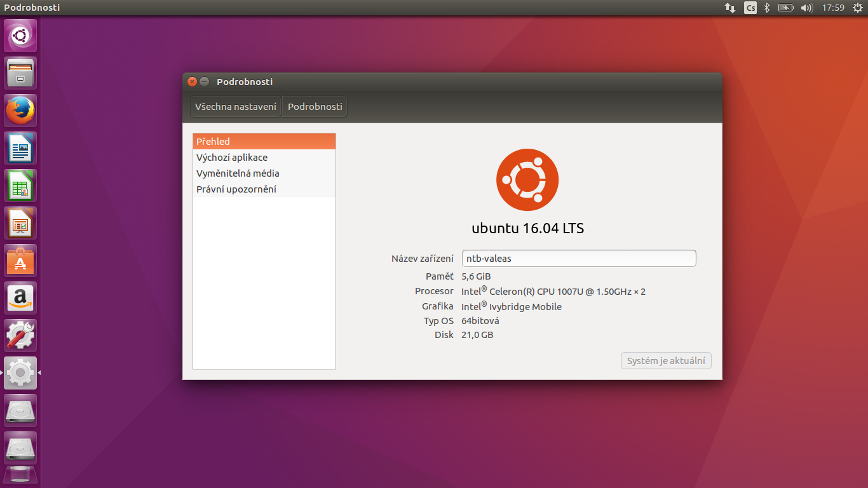The width and height of the screenshot is (868, 488).
Task: Click the Systém je aktuální button
Action: coord(666,361)
